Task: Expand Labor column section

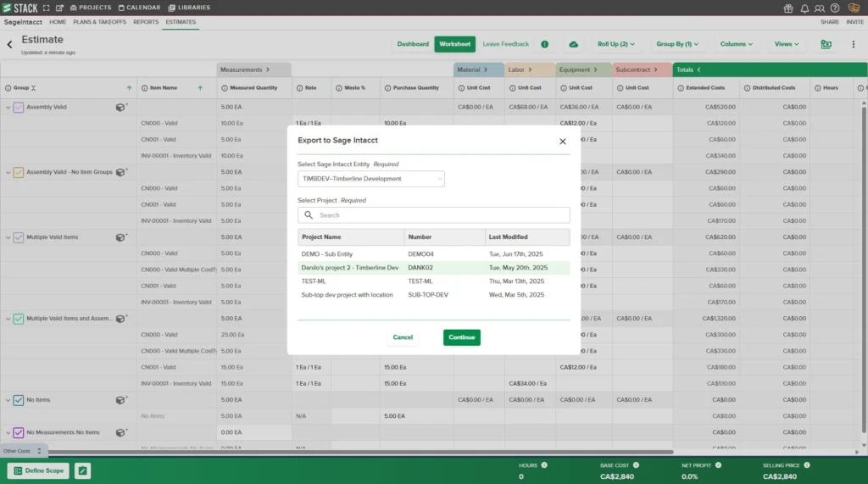Action: (529, 70)
